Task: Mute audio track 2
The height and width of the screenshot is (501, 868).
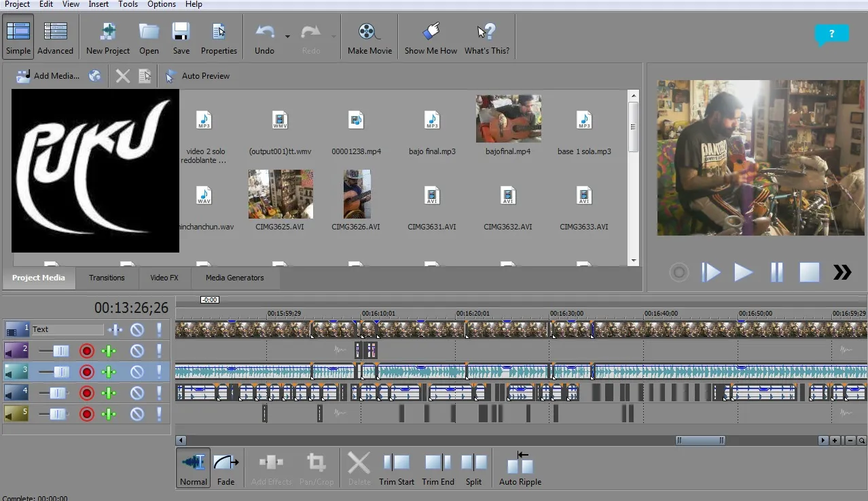Action: pos(137,351)
